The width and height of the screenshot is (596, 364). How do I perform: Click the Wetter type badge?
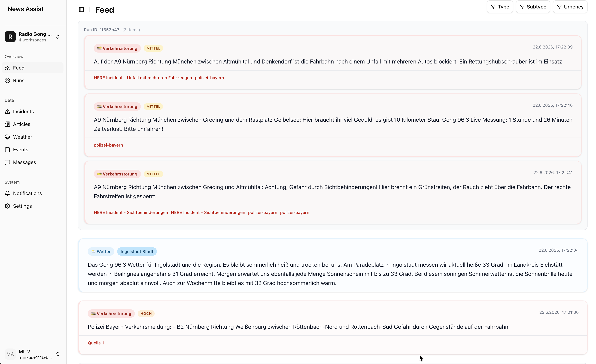click(101, 251)
